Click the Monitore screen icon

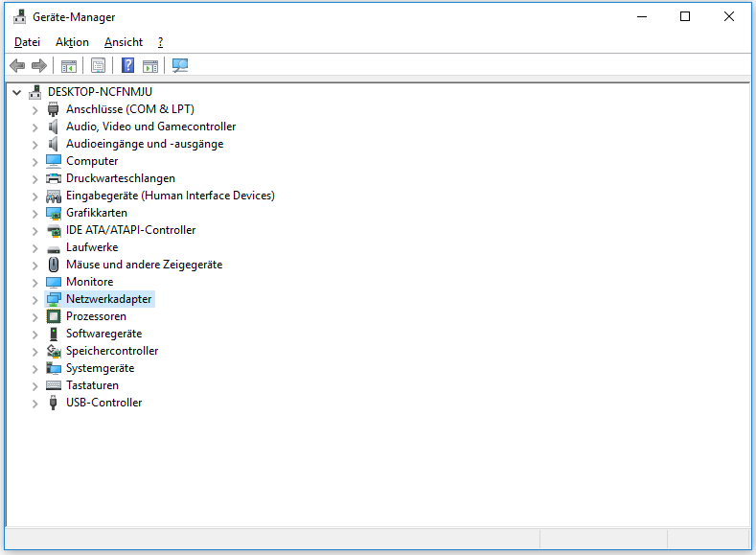(x=54, y=282)
